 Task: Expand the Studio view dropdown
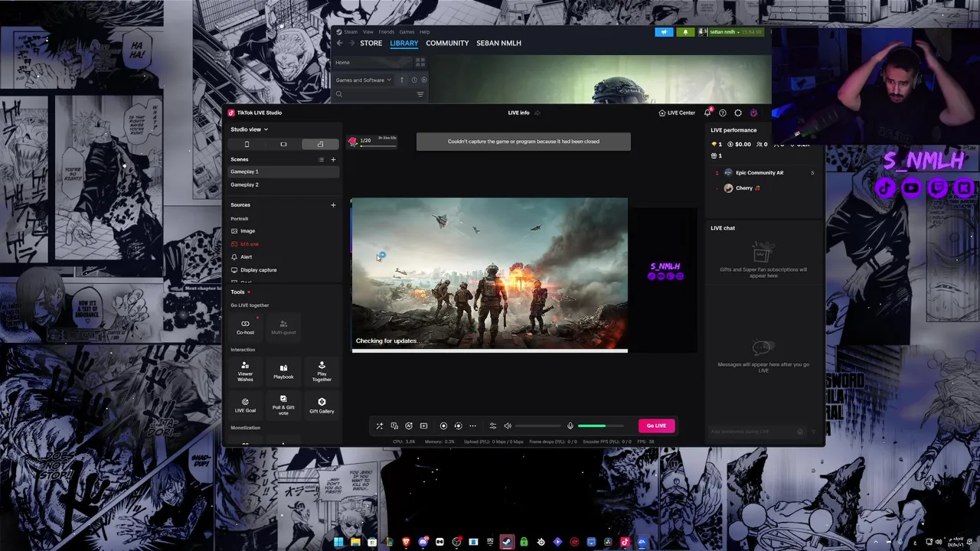250,129
